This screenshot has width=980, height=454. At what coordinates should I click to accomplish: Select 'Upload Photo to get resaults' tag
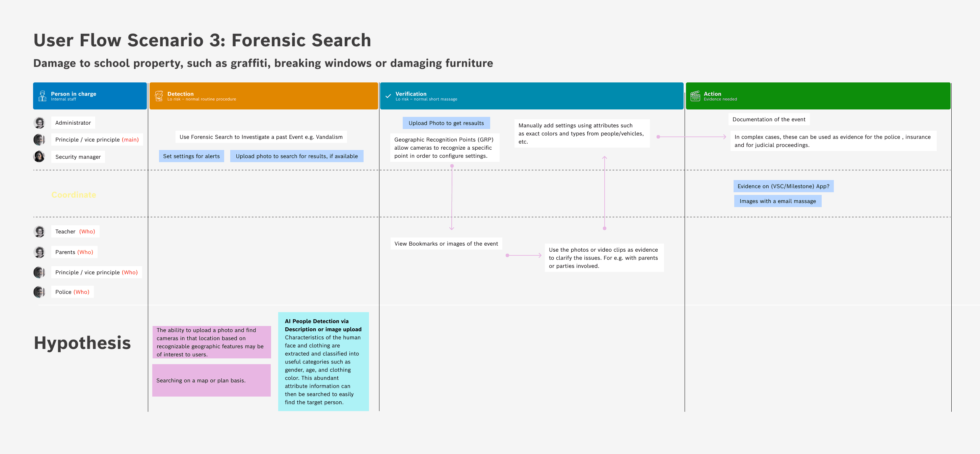446,123
